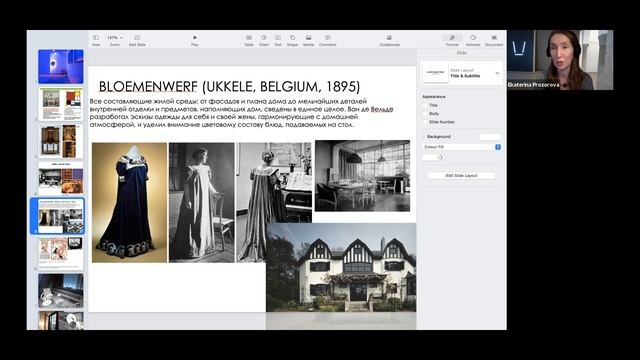Open the Media insertion icon
Image resolution: width=640 pixels, height=360 pixels.
click(309, 38)
